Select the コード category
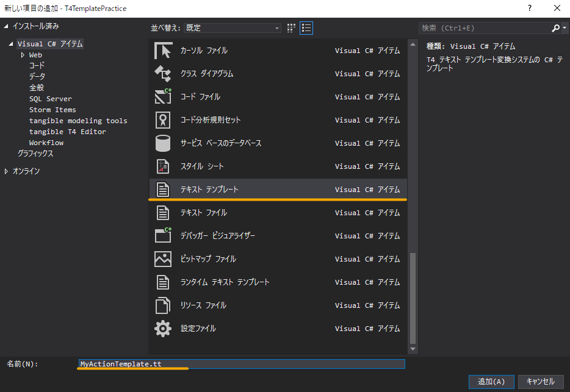 pos(37,66)
